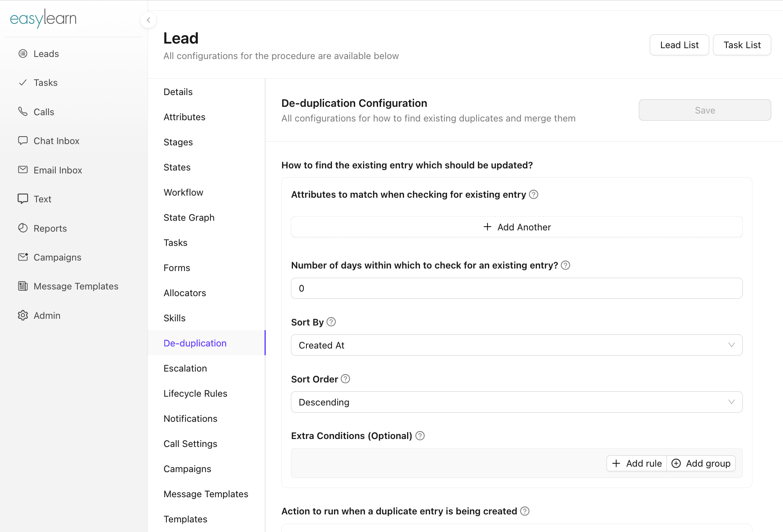Screen dimensions: 783x532
Task: Click the Add rule button
Action: [x=637, y=463]
